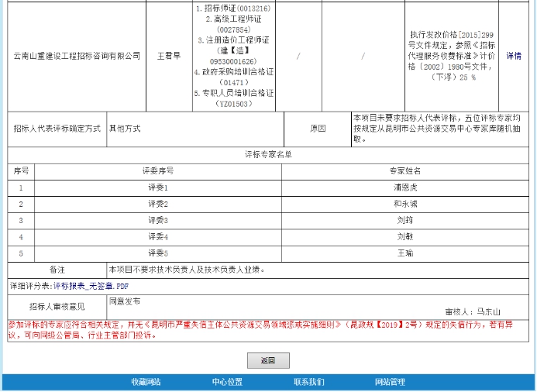The width and height of the screenshot is (537, 392).
Task: Click the name 王君早 in the table
Action: (169, 56)
